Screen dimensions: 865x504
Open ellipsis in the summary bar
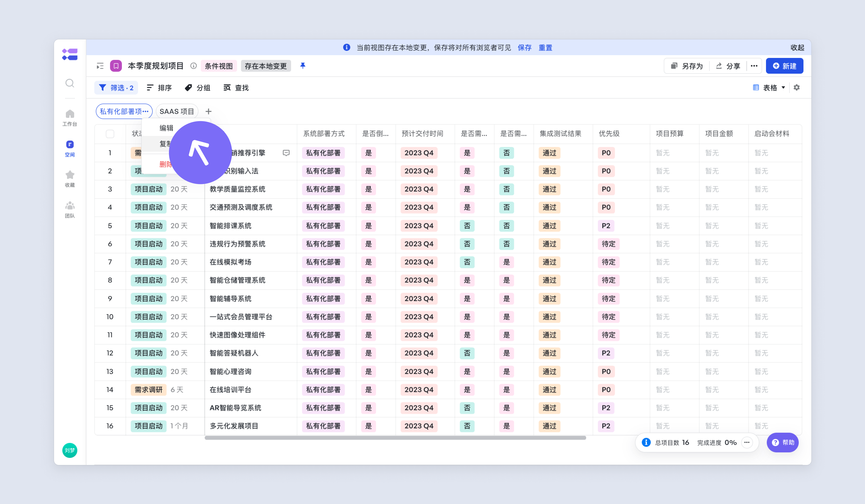[747, 442]
